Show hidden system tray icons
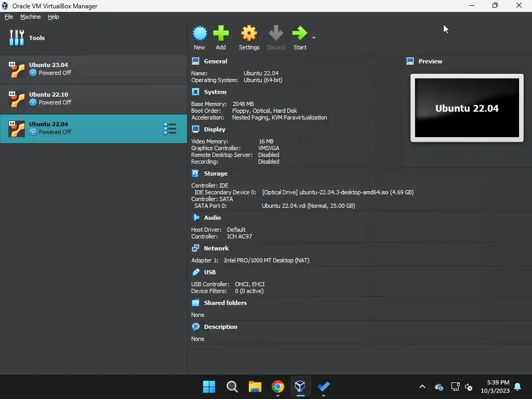Viewport: 532px width, 399px height. 422,387
